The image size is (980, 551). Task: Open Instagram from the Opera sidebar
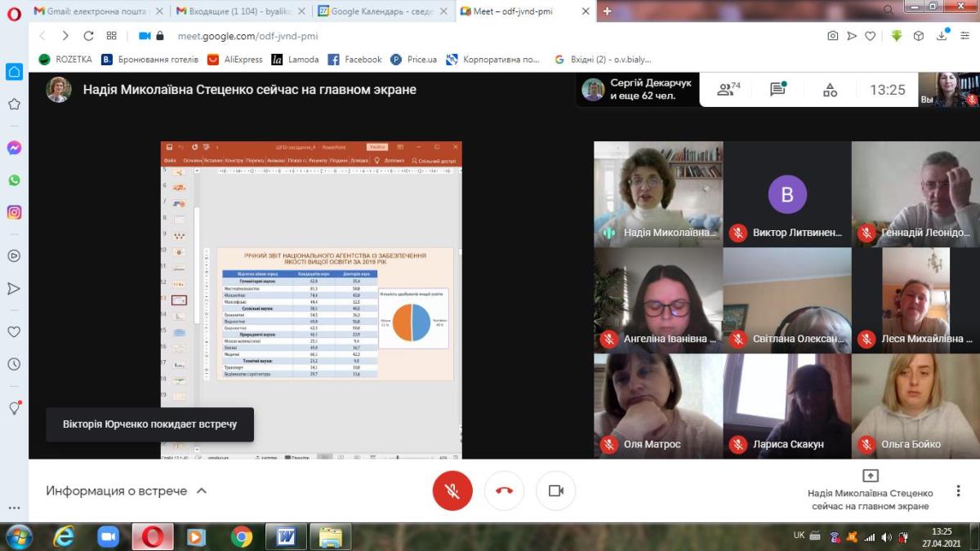click(14, 212)
